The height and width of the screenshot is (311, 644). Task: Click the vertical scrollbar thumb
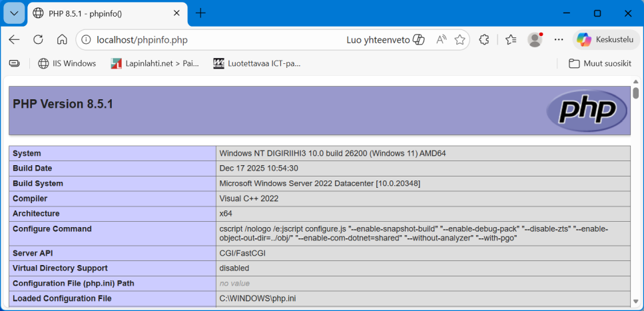(636, 93)
